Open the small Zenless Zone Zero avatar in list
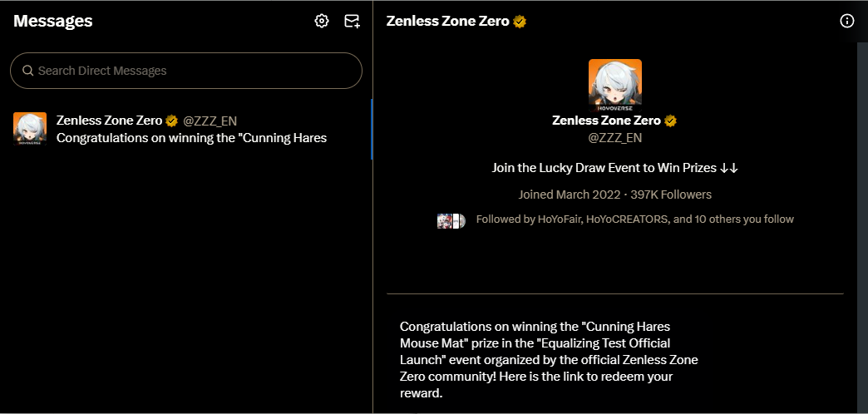The height and width of the screenshot is (414, 868). pos(30,129)
